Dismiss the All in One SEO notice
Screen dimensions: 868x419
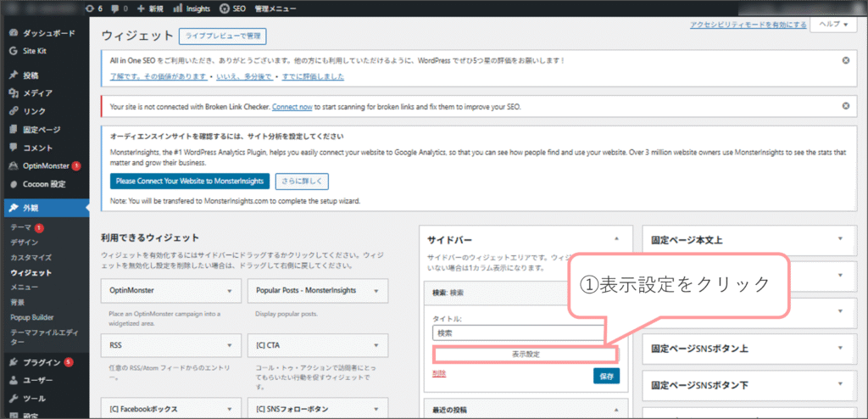coord(845,61)
